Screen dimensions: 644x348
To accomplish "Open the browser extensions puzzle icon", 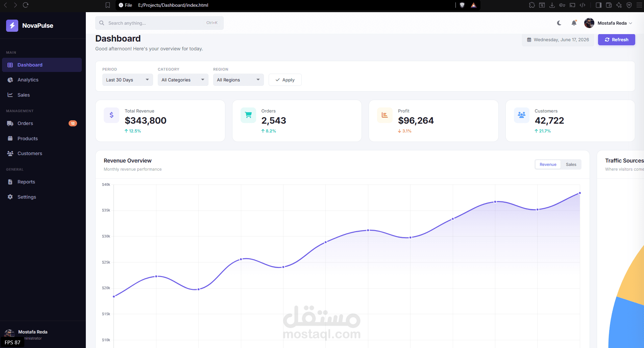I will [532, 5].
